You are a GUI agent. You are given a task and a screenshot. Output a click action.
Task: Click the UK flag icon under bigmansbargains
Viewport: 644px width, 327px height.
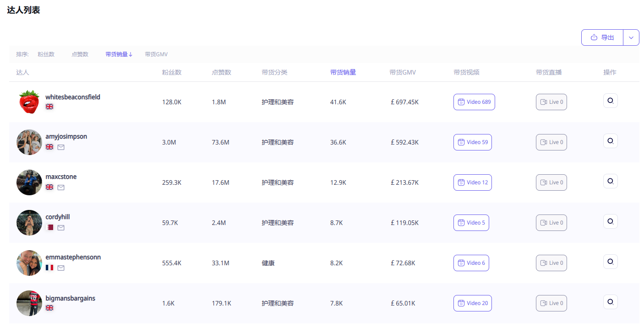(49, 308)
